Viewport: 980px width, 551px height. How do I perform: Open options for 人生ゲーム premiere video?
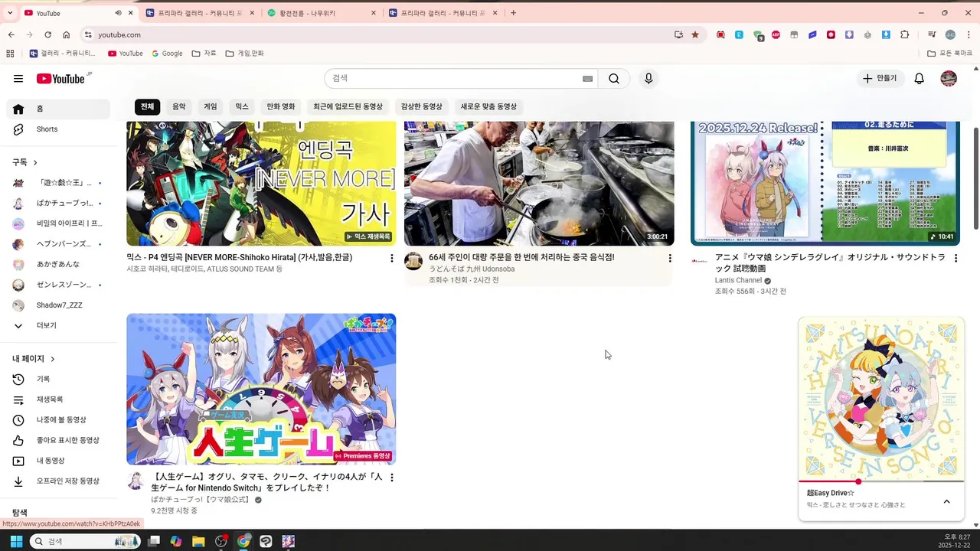point(392,478)
